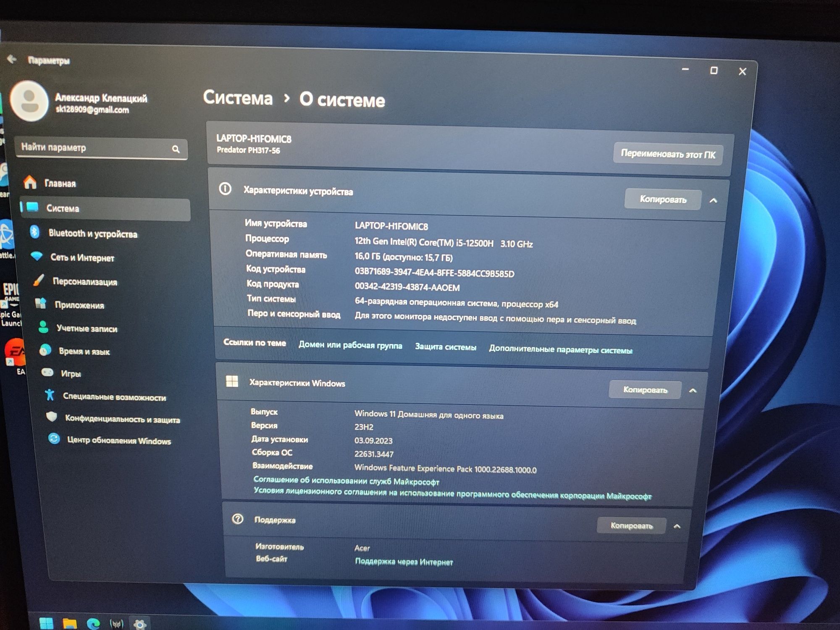Viewport: 840px width, 630px height.
Task: Open Поддержка через Интернет link
Action: point(404,562)
